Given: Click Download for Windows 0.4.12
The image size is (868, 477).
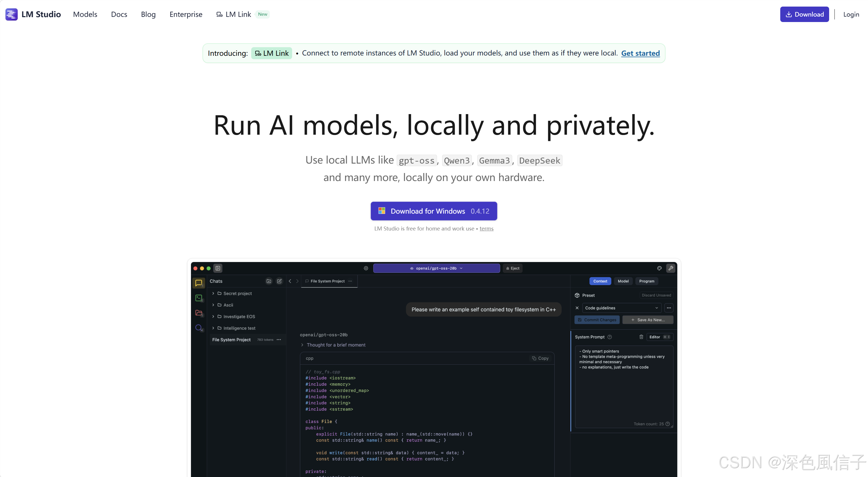Looking at the screenshot, I should (434, 211).
